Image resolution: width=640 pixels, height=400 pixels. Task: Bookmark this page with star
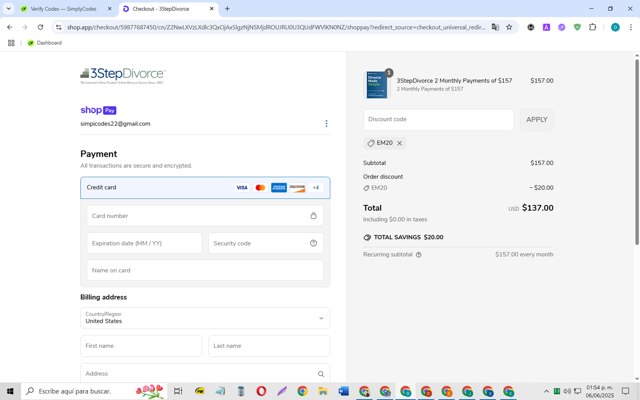tap(509, 27)
